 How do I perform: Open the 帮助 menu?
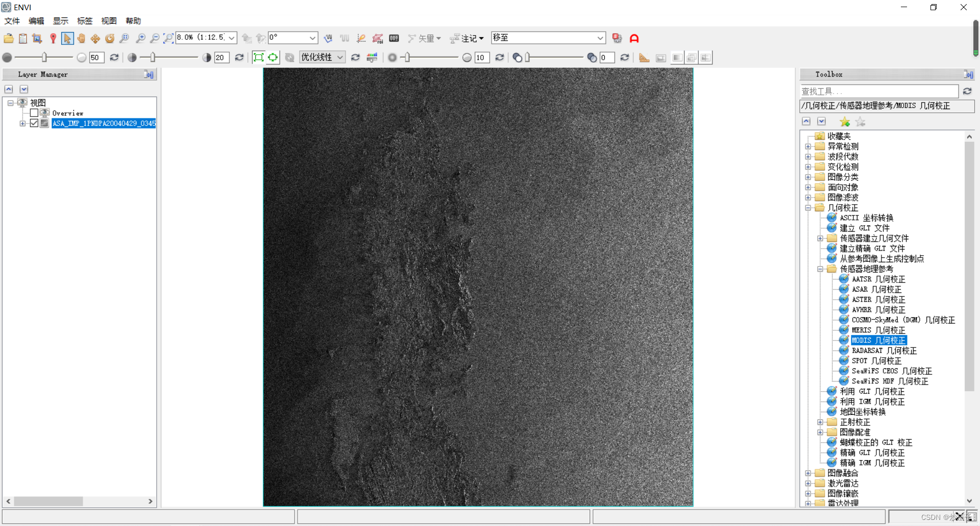point(133,21)
